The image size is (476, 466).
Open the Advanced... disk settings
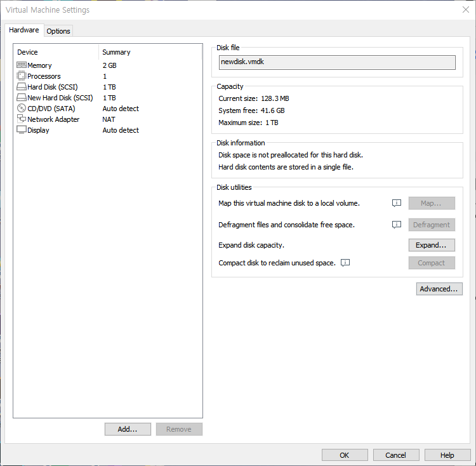pos(439,289)
